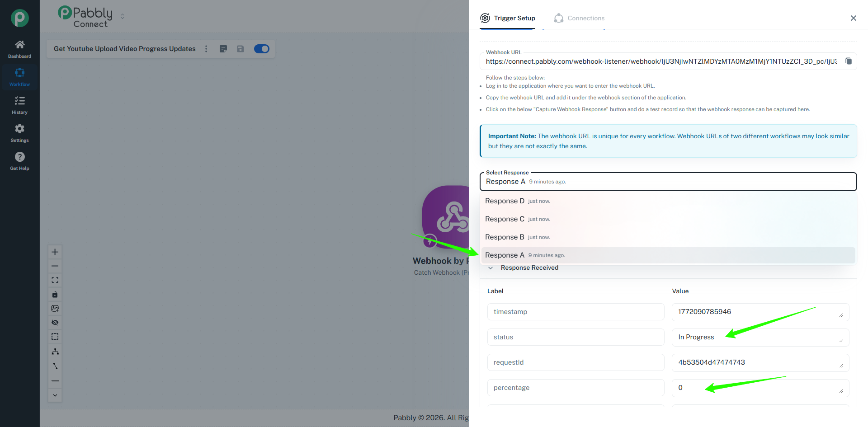868x427 pixels.
Task: Select the Trigger Setup tab
Action: pyautogui.click(x=508, y=18)
